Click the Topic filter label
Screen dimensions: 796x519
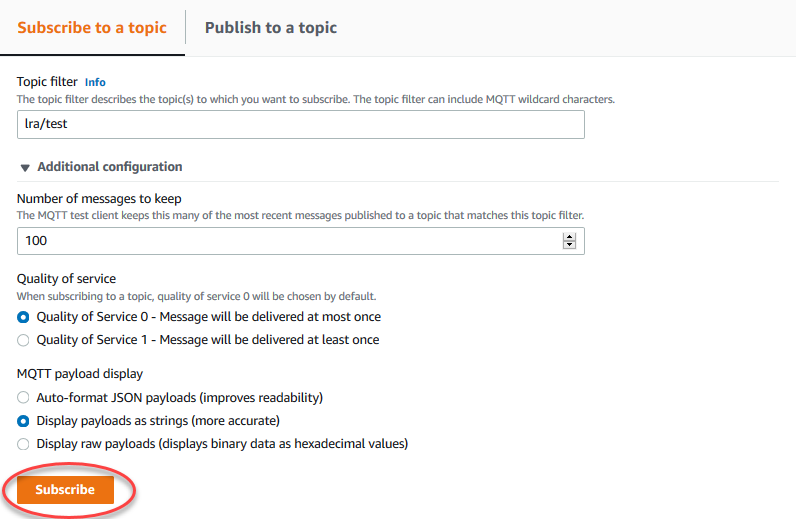coord(47,82)
